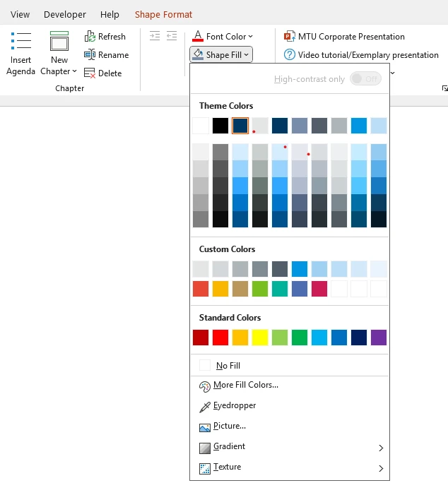Screen dimensions: 448x483
Task: Click the Insert Agenda icon
Action: [x=21, y=41]
